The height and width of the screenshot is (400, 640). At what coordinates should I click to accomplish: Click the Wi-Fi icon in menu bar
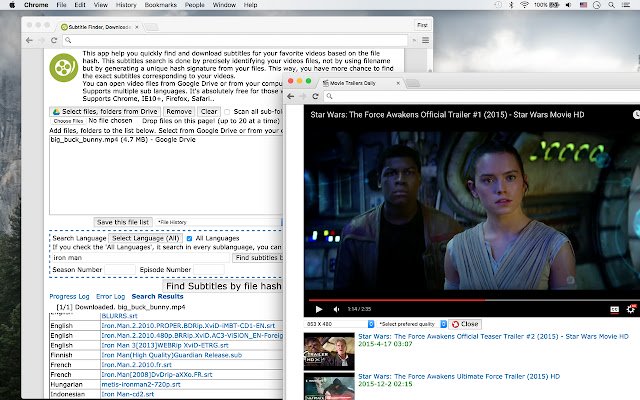coord(524,5)
